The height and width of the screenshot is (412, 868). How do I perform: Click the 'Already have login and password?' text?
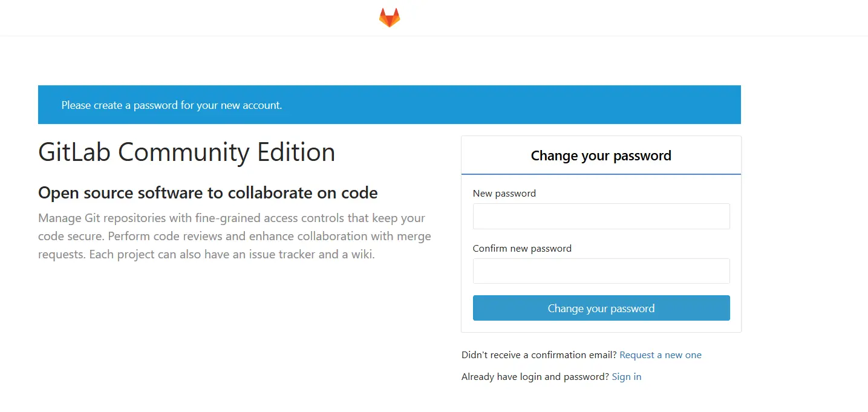[x=535, y=377]
